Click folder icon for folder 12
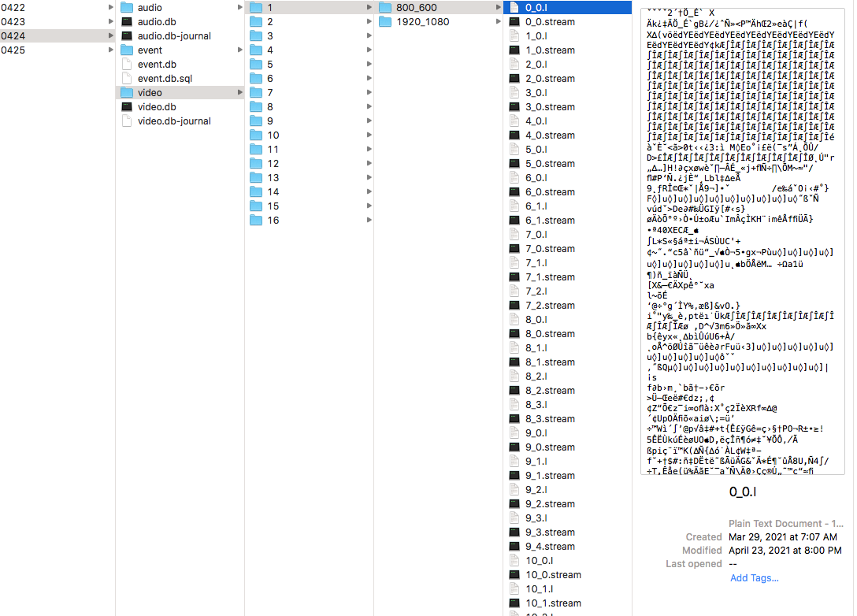 click(x=256, y=163)
